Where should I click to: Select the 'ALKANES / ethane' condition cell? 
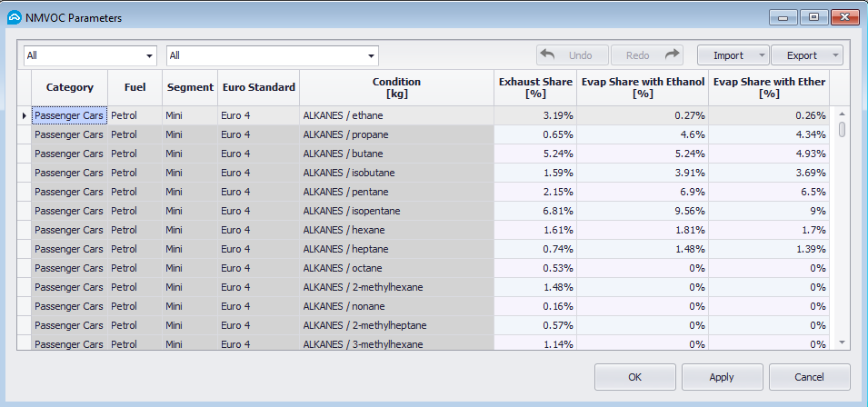[x=396, y=115]
